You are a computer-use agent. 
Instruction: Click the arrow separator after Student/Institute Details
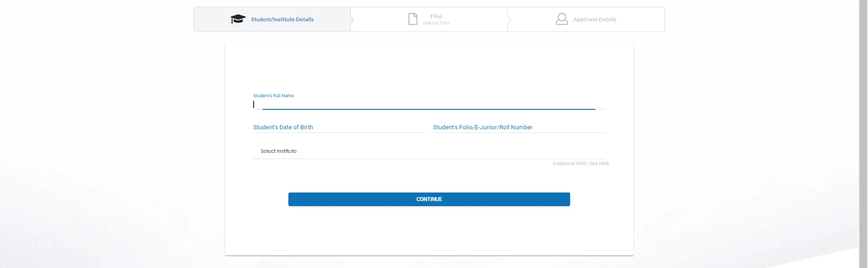(352, 19)
